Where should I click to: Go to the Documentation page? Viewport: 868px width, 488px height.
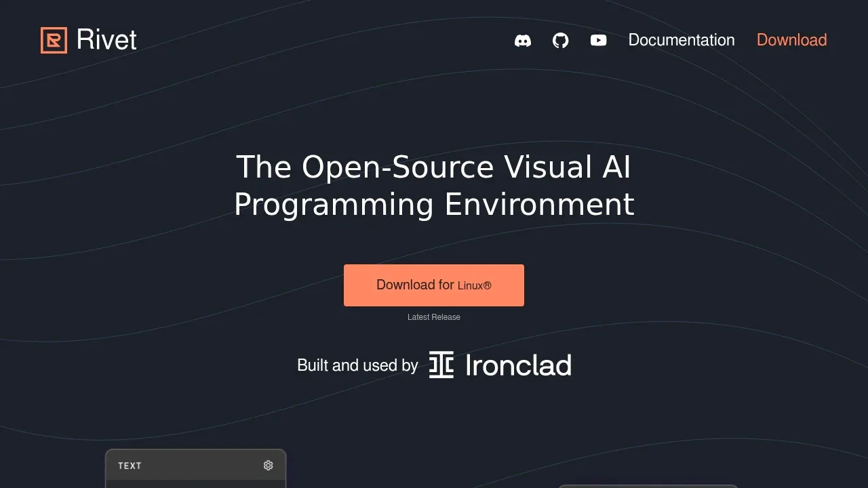click(682, 40)
